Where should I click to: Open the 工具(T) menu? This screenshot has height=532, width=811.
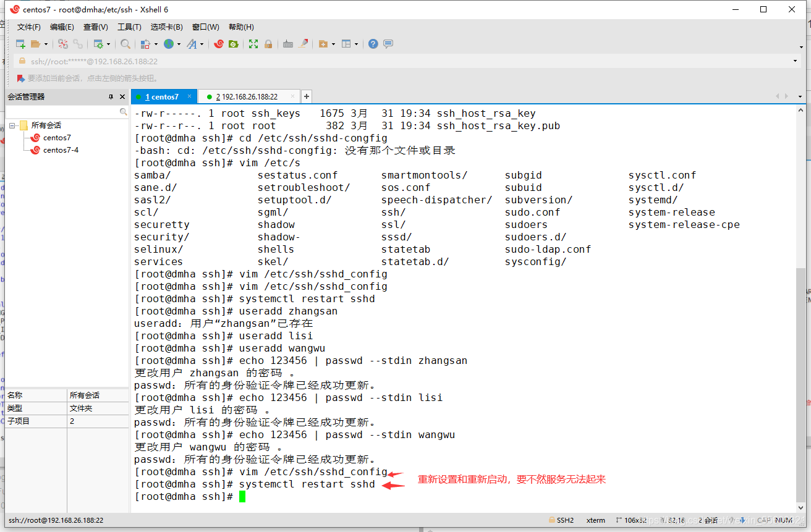coord(129,27)
